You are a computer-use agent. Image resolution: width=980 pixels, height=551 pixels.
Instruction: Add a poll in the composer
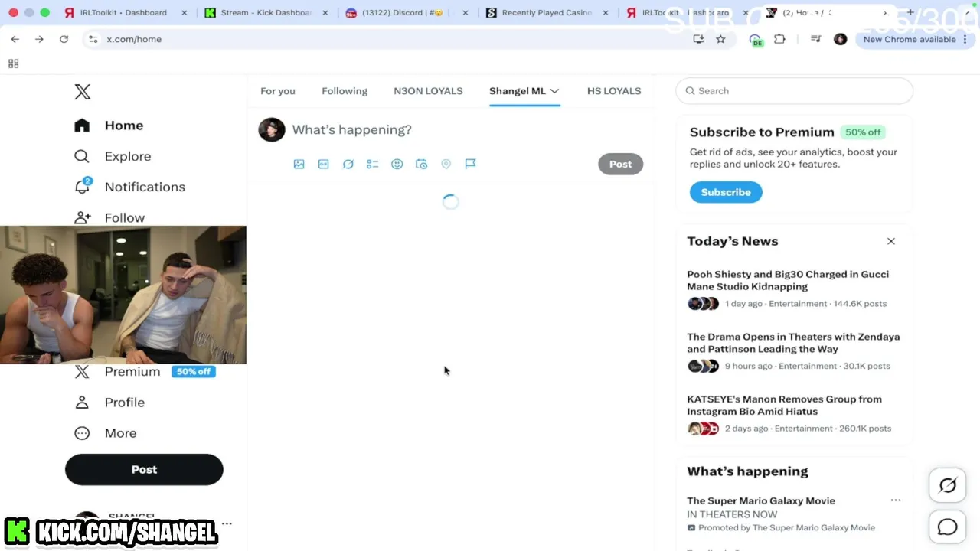pos(373,164)
